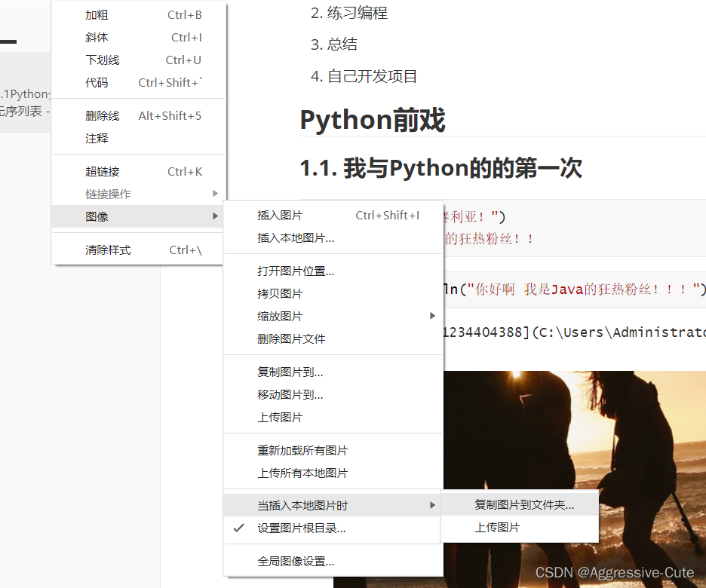Select 移动图片到... entry
Image resolution: width=706 pixels, height=588 pixels.
(x=333, y=394)
